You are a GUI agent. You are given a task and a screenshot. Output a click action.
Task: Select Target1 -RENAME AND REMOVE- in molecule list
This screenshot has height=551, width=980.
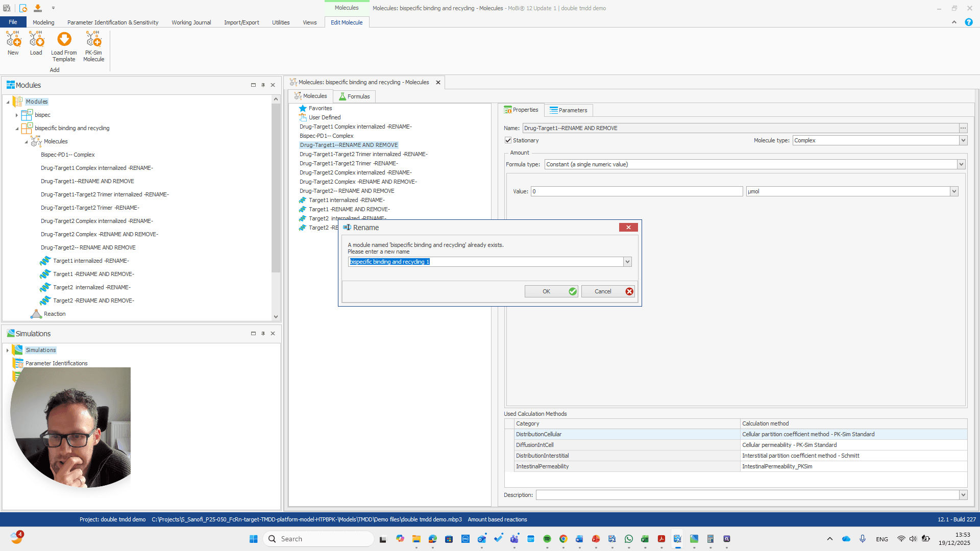349,209
